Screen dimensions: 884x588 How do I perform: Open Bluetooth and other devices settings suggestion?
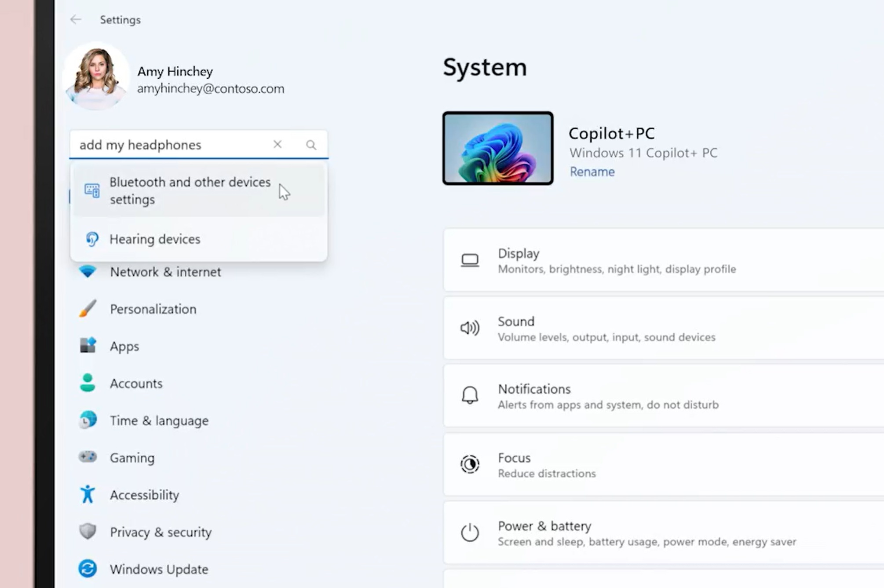tap(189, 191)
